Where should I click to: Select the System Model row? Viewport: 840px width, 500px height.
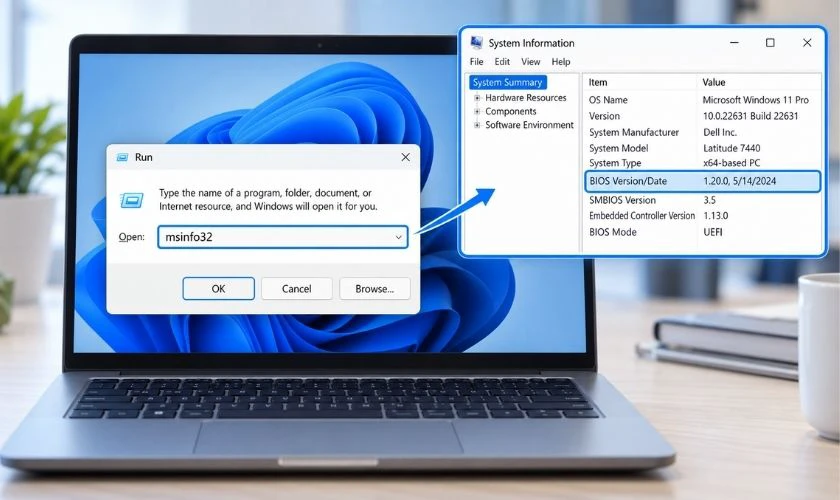coord(702,148)
